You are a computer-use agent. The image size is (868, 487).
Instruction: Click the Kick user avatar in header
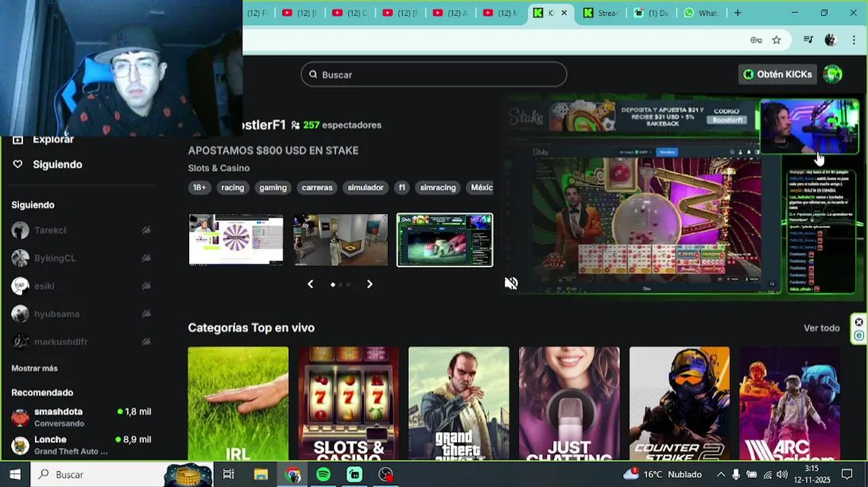click(833, 74)
